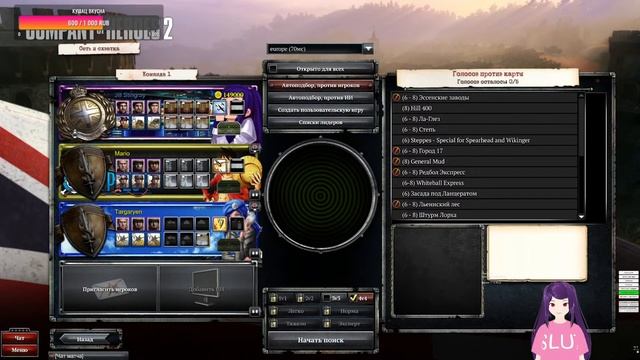640x360 pixels.
Task: Go back with the Назад button
Action: (86, 339)
